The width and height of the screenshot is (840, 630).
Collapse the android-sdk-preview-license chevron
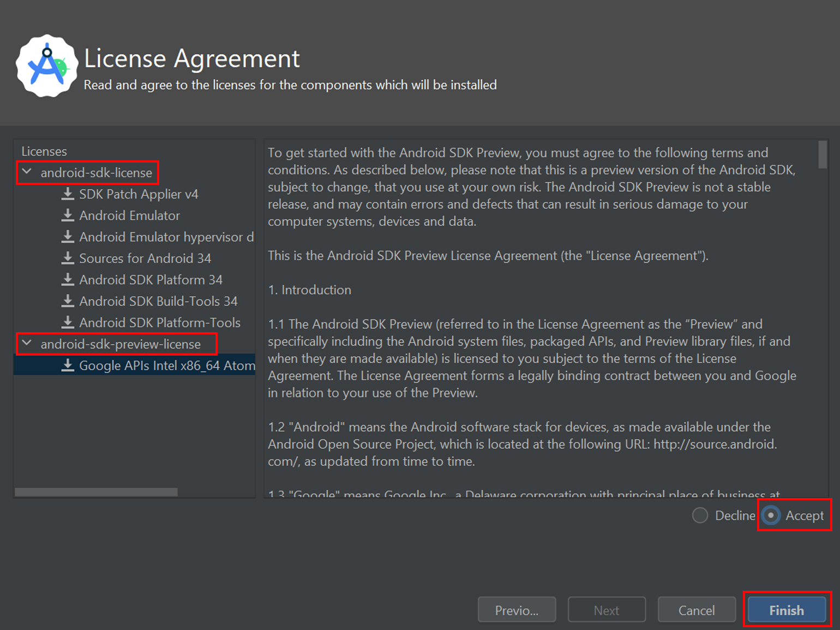pyautogui.click(x=27, y=344)
